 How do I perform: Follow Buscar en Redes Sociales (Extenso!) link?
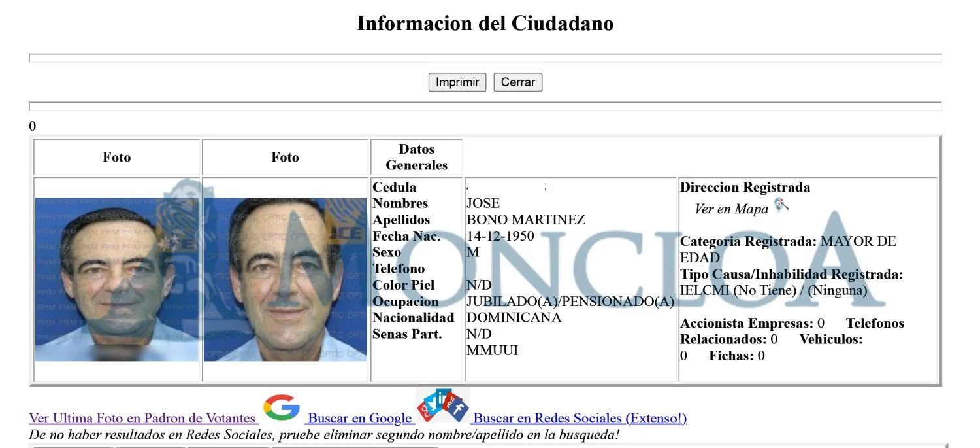point(580,419)
